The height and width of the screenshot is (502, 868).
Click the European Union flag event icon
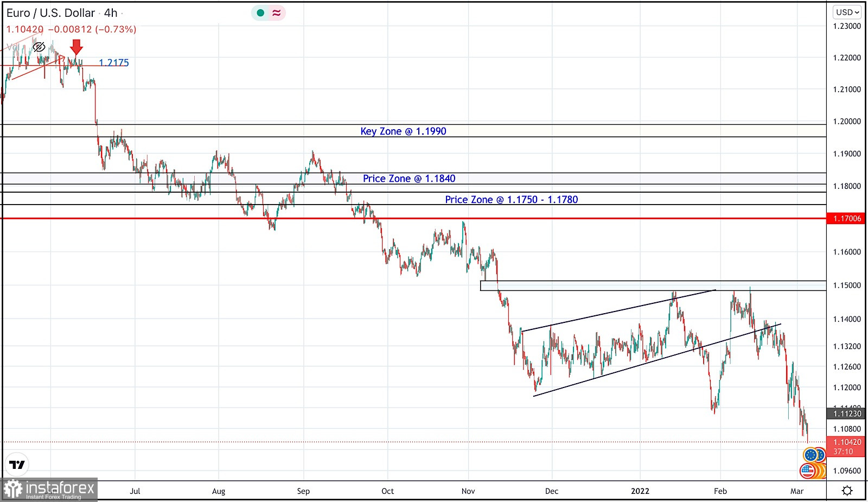[811, 455]
